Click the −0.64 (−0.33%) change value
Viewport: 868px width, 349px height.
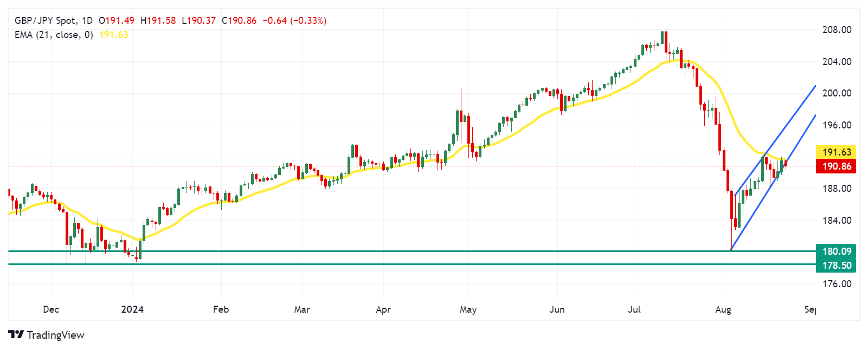(294, 21)
